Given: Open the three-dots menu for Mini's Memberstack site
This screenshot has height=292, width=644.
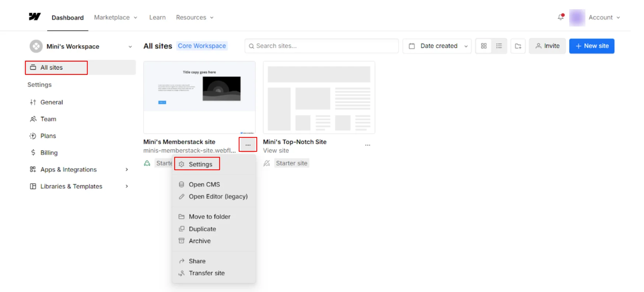Looking at the screenshot, I should pos(248,145).
